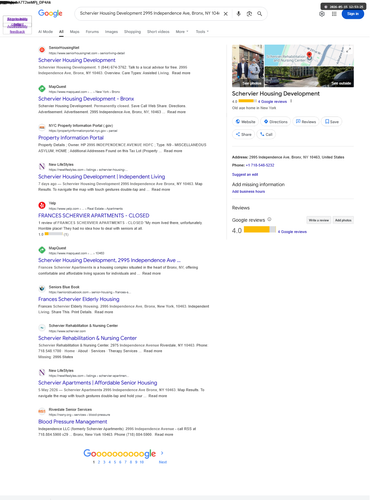The height and width of the screenshot is (500, 374).
Task: Click the NYC Property Information Portal favicon
Action: click(42, 128)
